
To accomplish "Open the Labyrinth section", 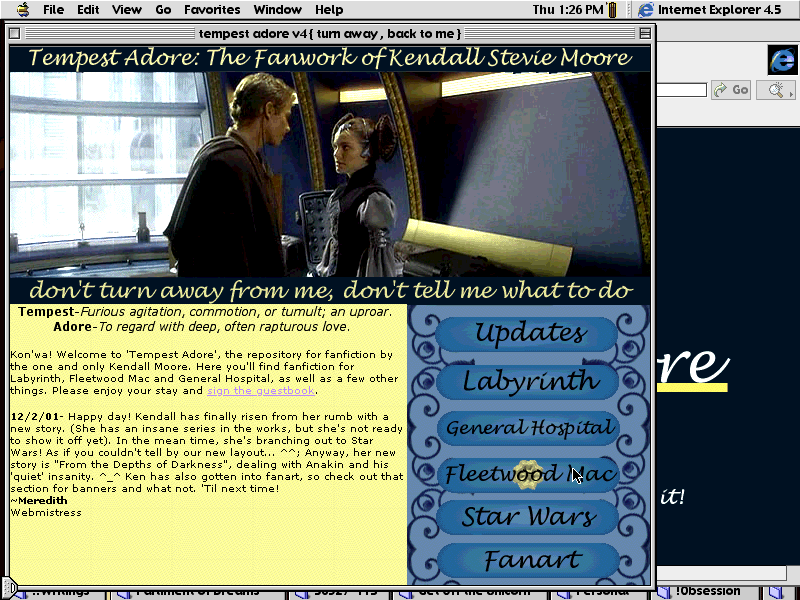I will [529, 381].
